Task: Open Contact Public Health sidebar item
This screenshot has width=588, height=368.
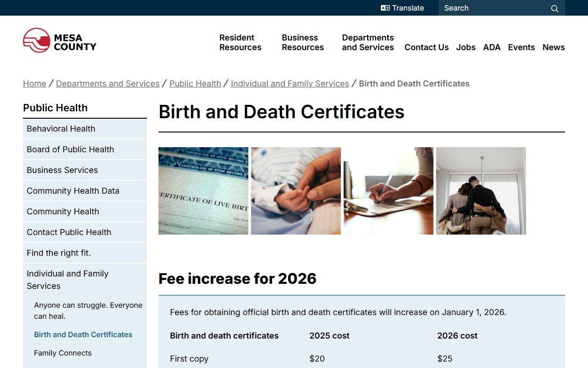Action: pos(85,232)
